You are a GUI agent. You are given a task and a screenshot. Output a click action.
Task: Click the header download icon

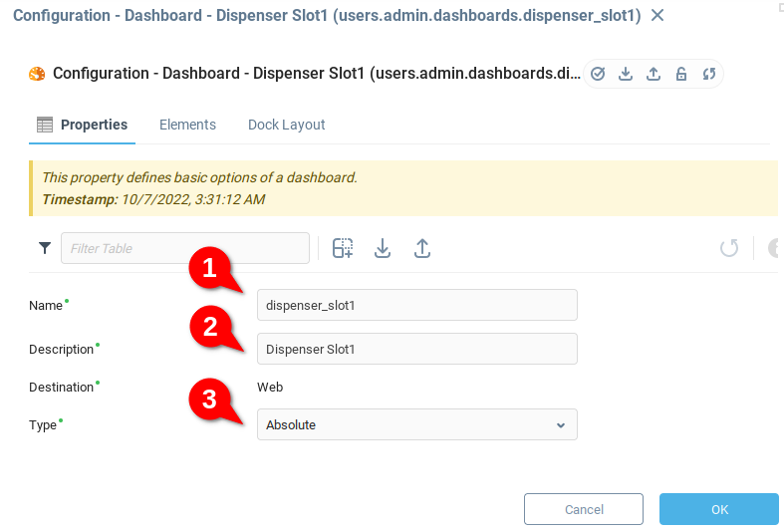(626, 74)
